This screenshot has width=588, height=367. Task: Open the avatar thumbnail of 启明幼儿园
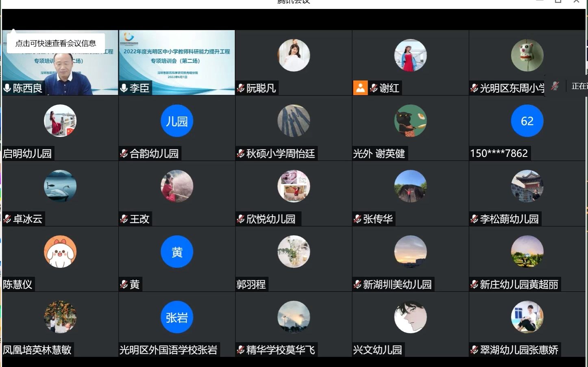point(60,120)
